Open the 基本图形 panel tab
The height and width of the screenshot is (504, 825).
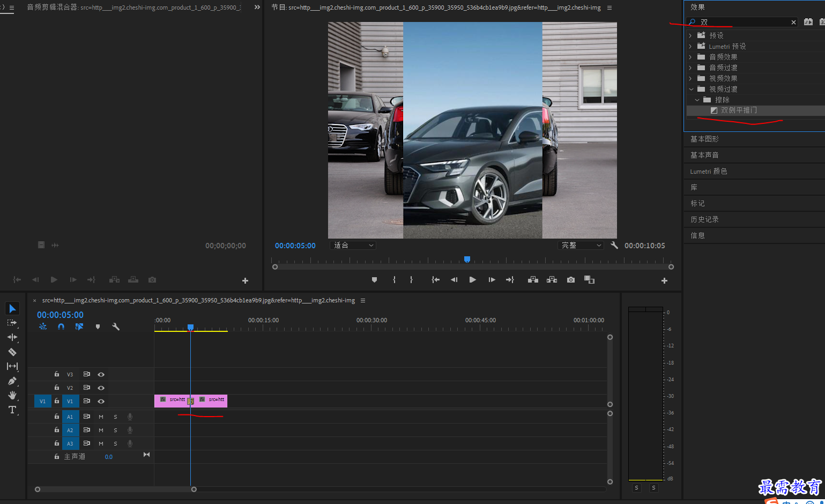[704, 139]
